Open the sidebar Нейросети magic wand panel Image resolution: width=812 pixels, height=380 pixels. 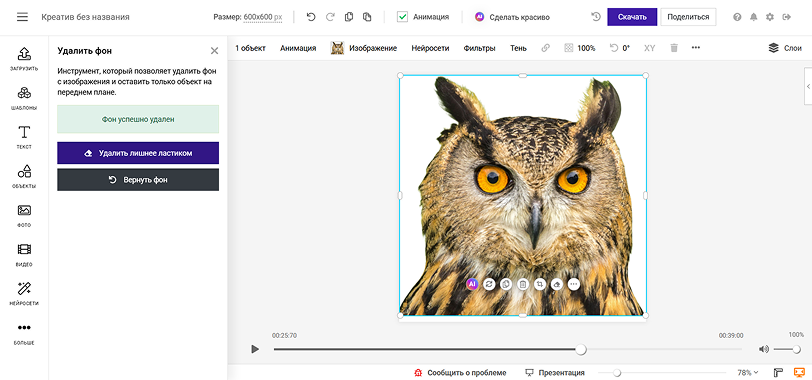click(x=24, y=294)
